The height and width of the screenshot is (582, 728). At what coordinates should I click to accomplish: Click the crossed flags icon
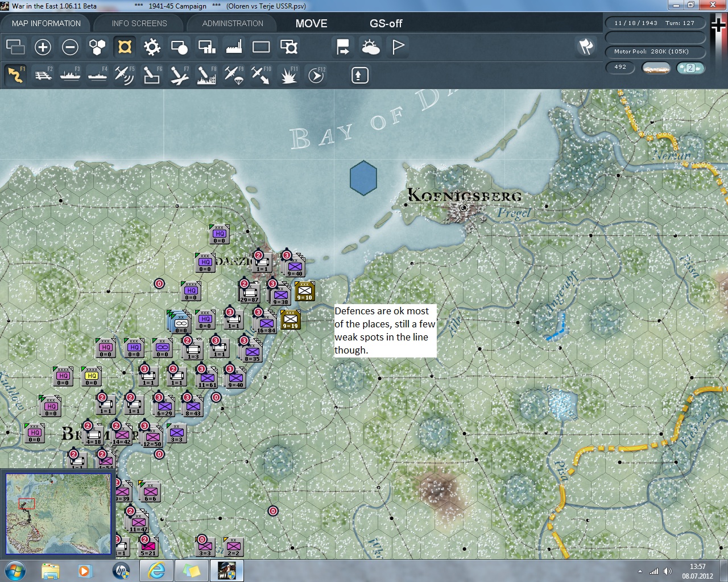(x=586, y=47)
